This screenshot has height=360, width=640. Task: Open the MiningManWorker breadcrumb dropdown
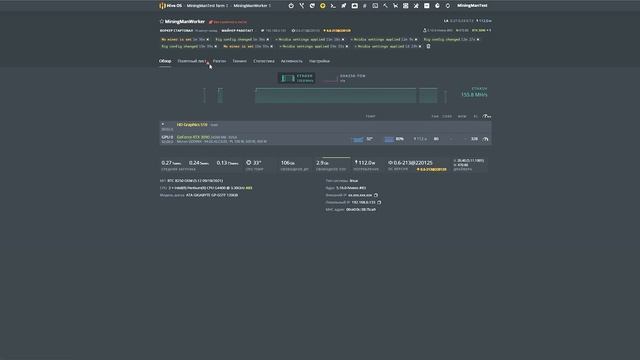click(252, 6)
